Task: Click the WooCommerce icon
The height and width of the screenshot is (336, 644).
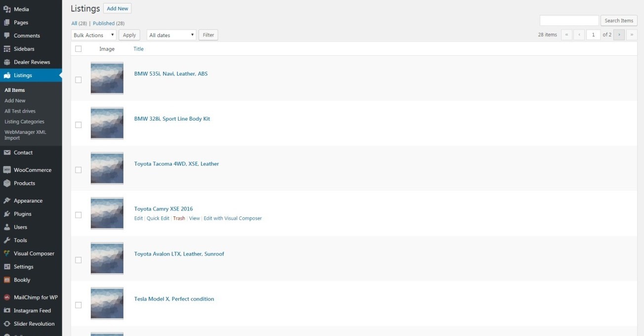Action: [7, 170]
